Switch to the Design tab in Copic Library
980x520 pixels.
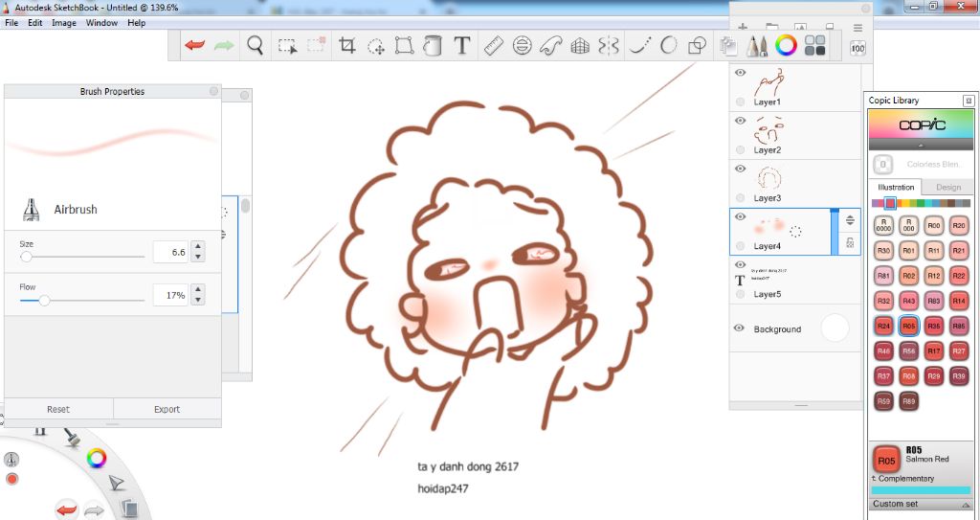click(948, 187)
